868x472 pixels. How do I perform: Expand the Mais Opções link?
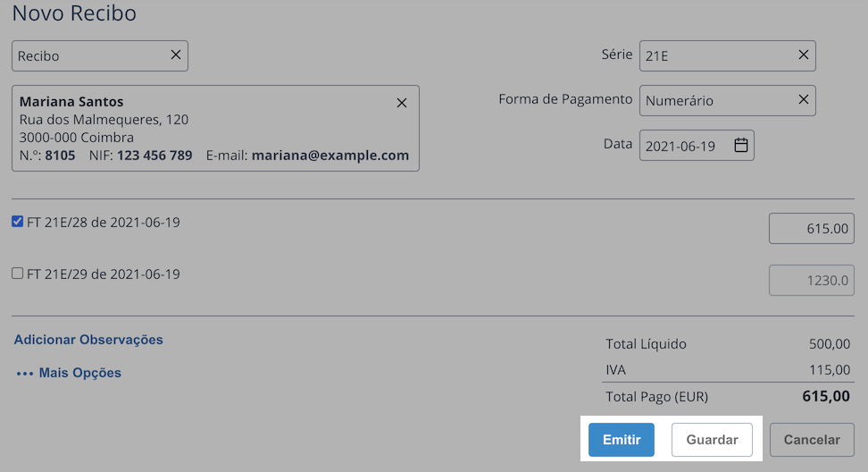pos(79,373)
